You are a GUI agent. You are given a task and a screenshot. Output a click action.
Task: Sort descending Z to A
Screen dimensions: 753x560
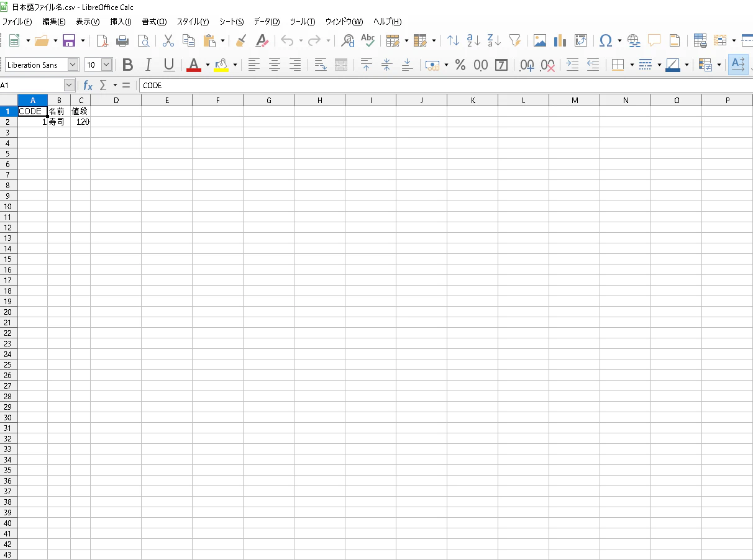[x=494, y=41]
